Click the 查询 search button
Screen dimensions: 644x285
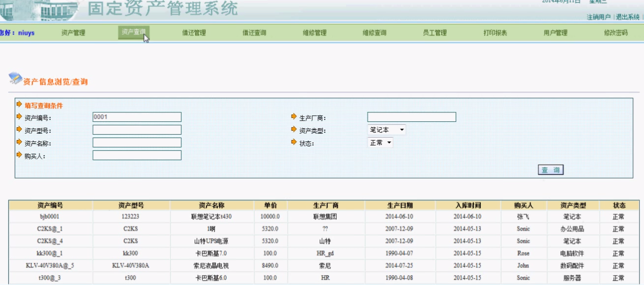(x=550, y=170)
